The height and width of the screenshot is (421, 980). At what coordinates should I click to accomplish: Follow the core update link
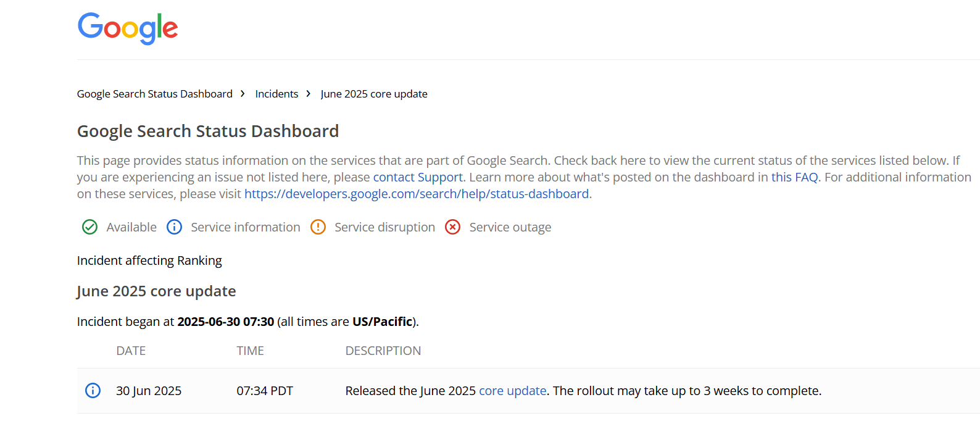pos(512,391)
